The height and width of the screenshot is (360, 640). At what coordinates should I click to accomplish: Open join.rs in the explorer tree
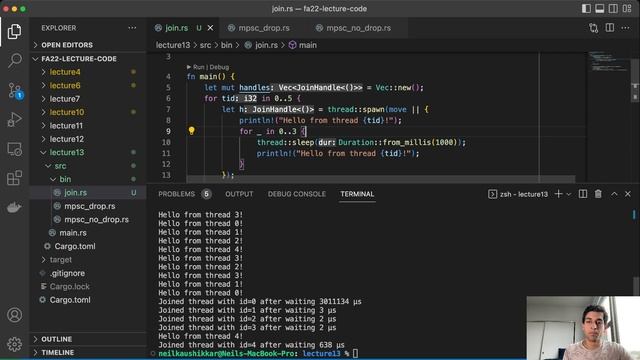(x=88, y=192)
